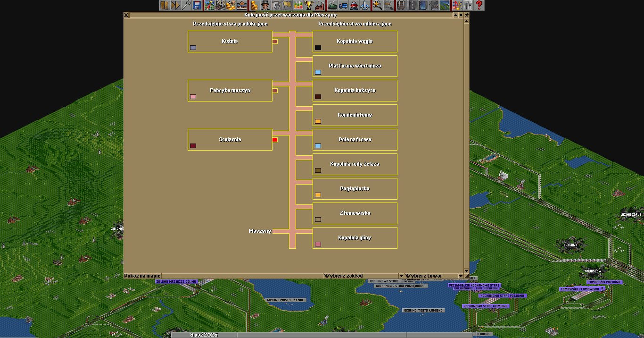Open the company league trophy icon

click(x=309, y=5)
